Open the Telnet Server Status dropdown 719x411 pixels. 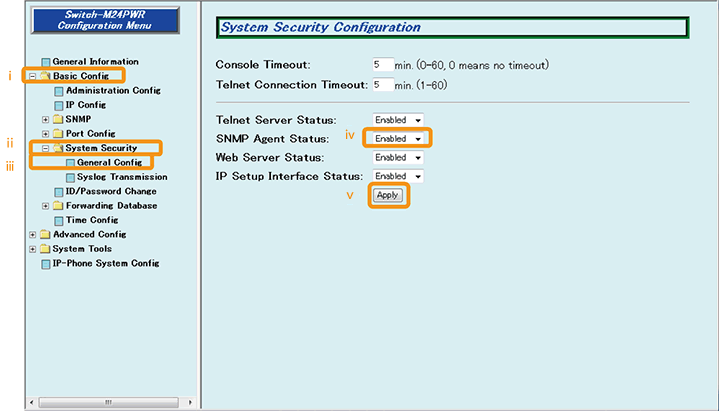pyautogui.click(x=398, y=120)
